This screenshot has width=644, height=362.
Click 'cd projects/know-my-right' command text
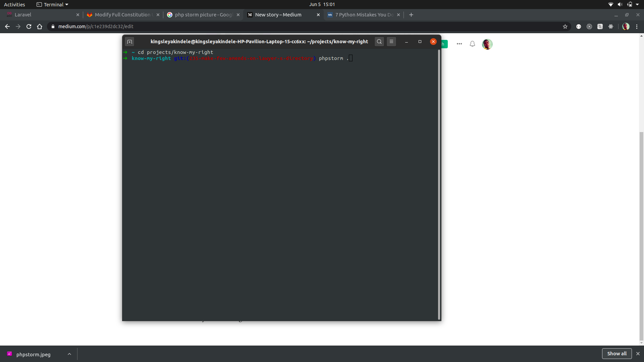175,52
